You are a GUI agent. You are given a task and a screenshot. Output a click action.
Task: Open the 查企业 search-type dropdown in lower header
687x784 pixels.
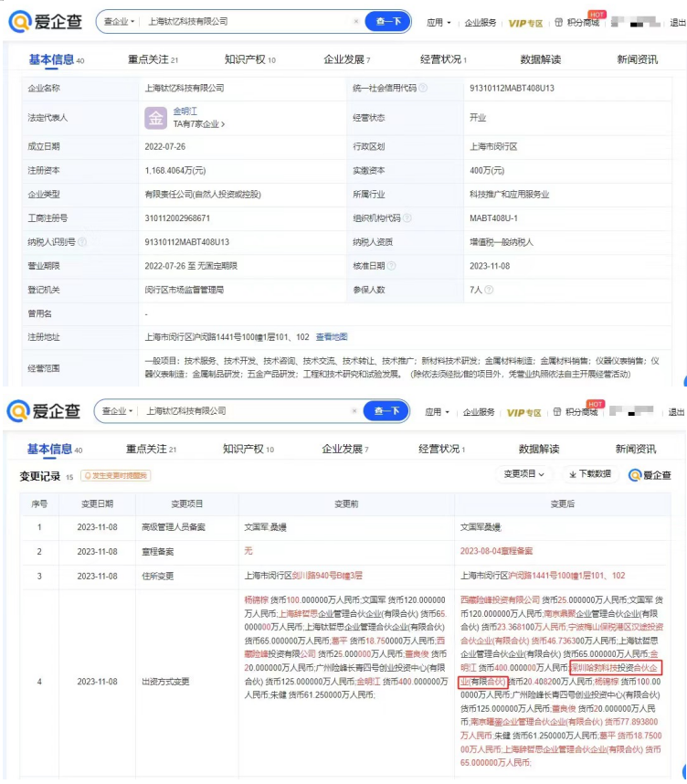(117, 411)
